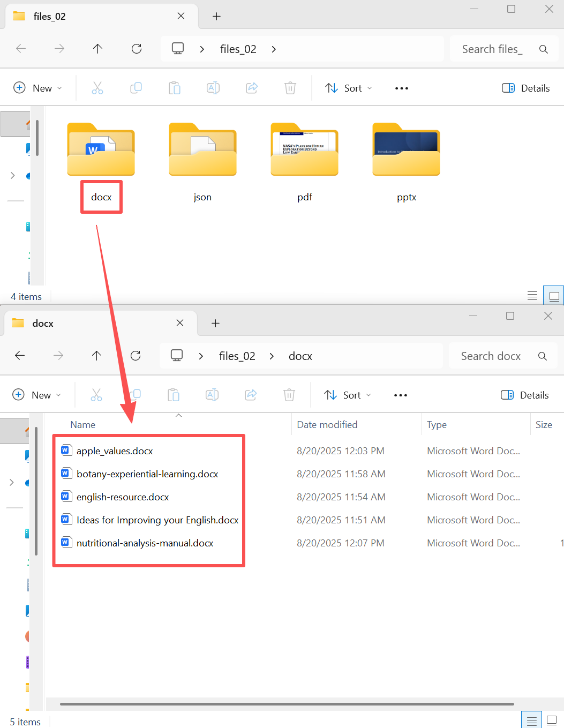Open Sort dropdown in docx window
The width and height of the screenshot is (564, 728).
(348, 395)
